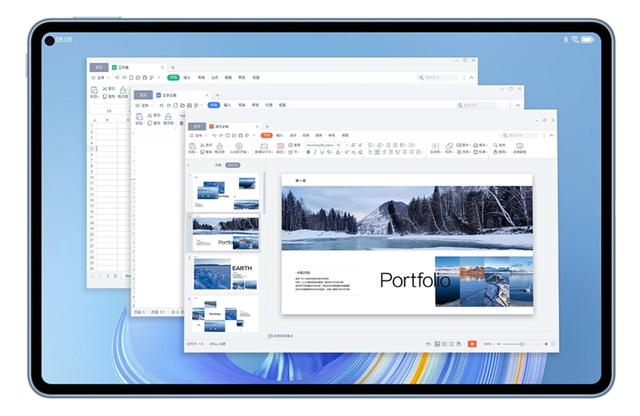This screenshot has height=416, width=640.
Task: Collapse the ribbon in the spreadsheet window
Action: (x=471, y=77)
